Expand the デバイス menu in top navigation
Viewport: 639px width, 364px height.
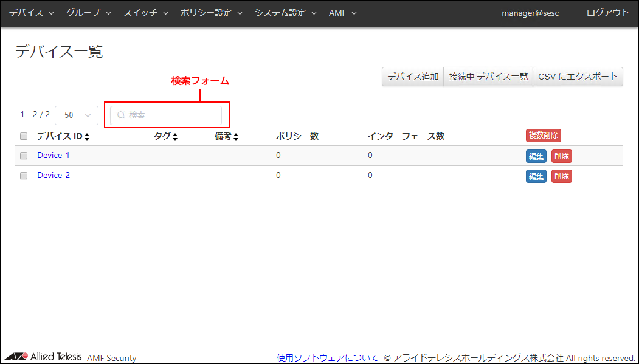[x=31, y=13]
